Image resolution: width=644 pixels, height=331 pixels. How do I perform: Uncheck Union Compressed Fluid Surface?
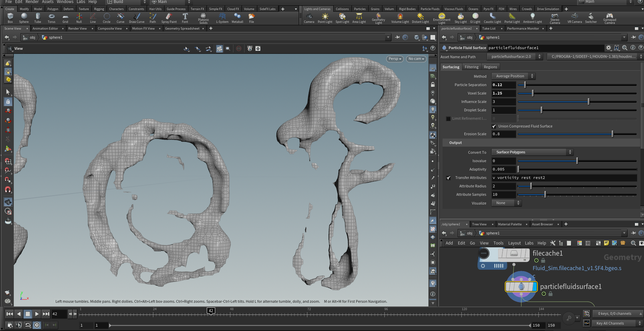pyautogui.click(x=494, y=126)
